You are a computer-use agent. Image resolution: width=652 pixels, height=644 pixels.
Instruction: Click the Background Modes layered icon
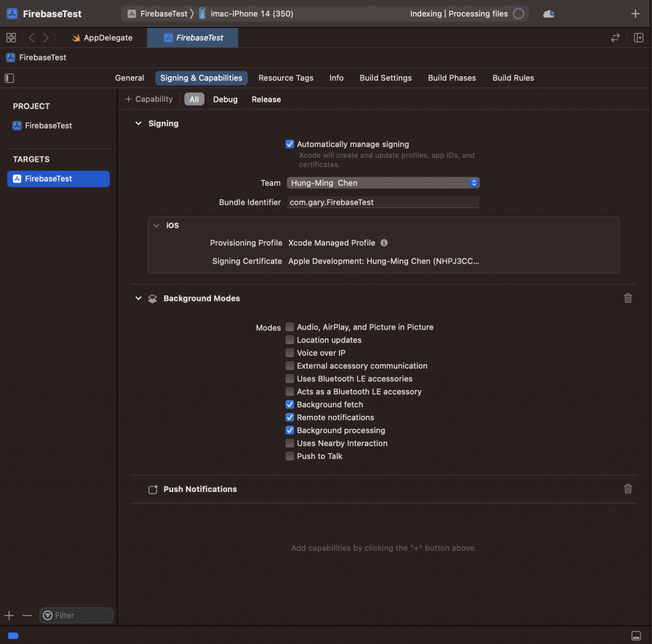tap(153, 298)
